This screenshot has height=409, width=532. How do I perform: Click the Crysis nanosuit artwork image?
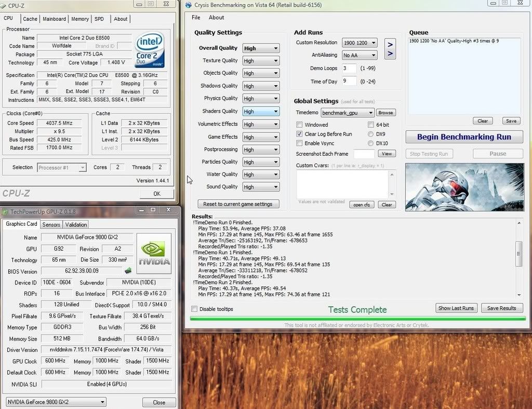(464, 187)
